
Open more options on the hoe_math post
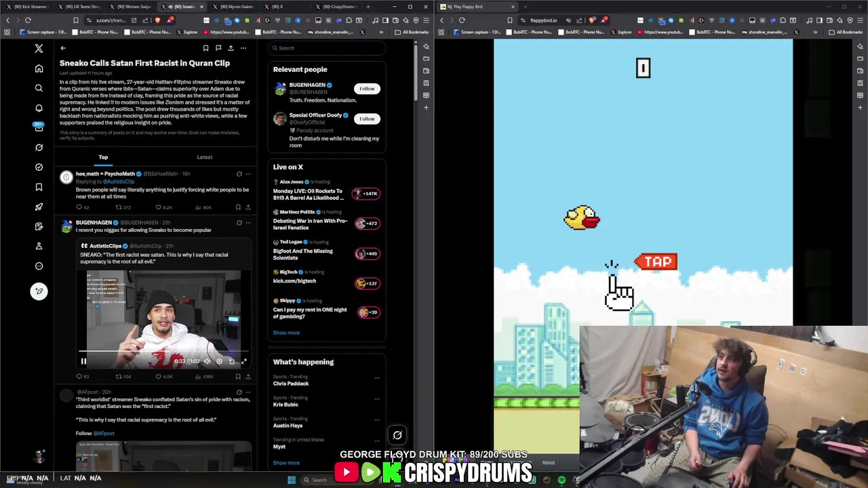(x=248, y=174)
